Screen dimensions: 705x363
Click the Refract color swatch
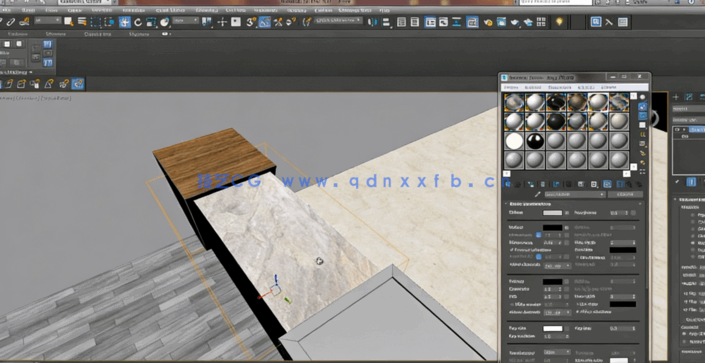[553, 282]
